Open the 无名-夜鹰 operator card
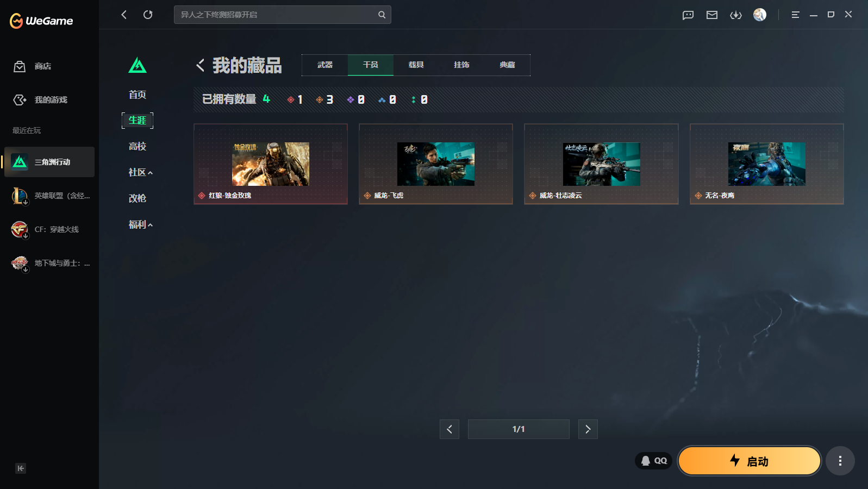Screen dimensions: 868x489 tap(767, 164)
